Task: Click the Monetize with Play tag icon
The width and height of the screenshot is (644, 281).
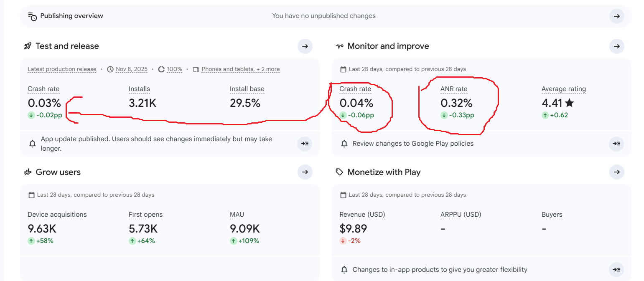Action: (339, 172)
